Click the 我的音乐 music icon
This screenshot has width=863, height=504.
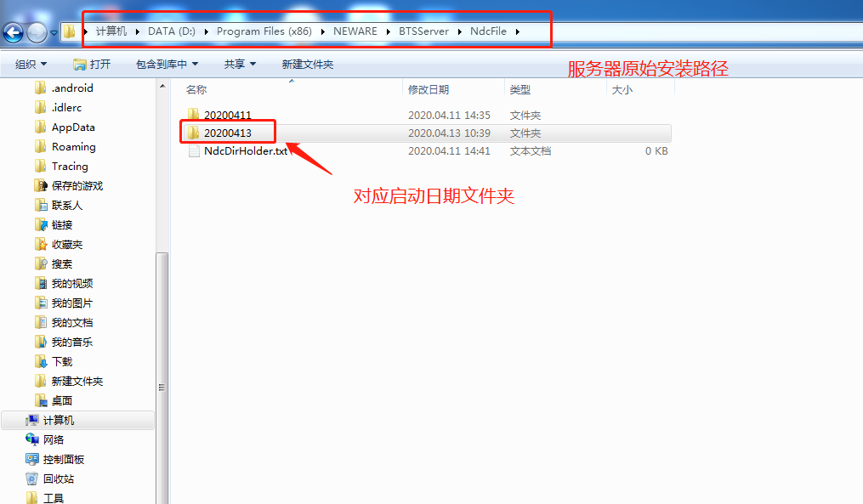click(x=40, y=342)
